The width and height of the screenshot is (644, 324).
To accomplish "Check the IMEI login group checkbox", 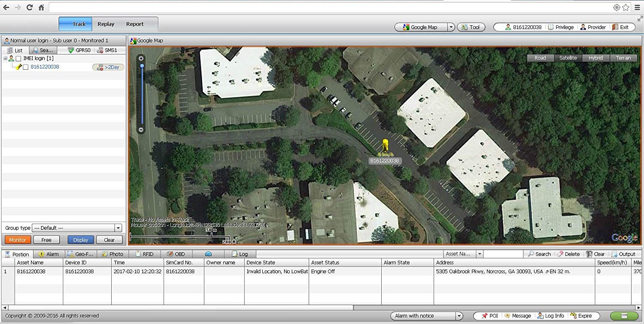I will [18, 58].
